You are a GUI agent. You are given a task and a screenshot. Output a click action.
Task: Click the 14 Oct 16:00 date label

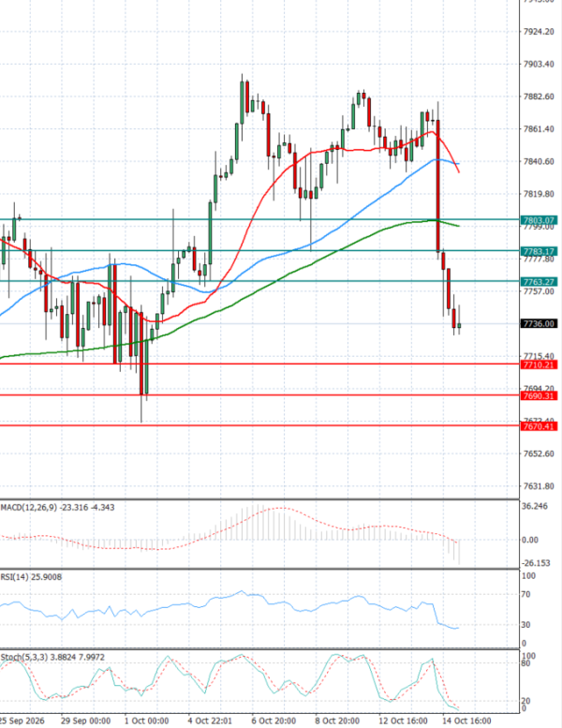466,721
